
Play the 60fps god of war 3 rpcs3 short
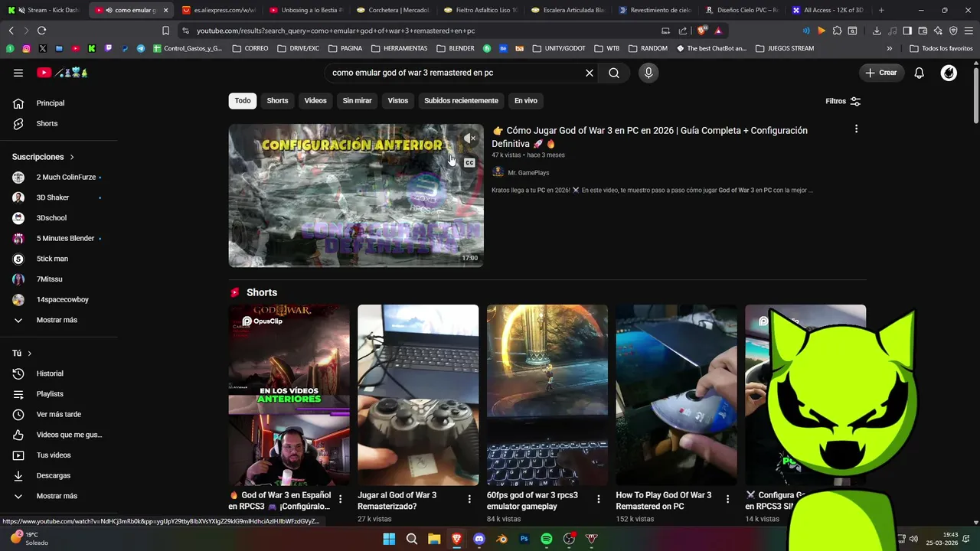point(547,395)
